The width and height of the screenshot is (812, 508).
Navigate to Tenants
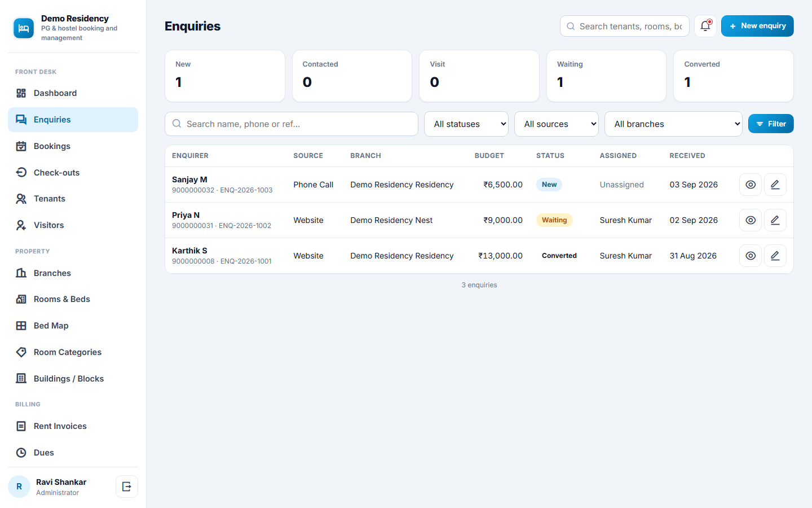73,199
